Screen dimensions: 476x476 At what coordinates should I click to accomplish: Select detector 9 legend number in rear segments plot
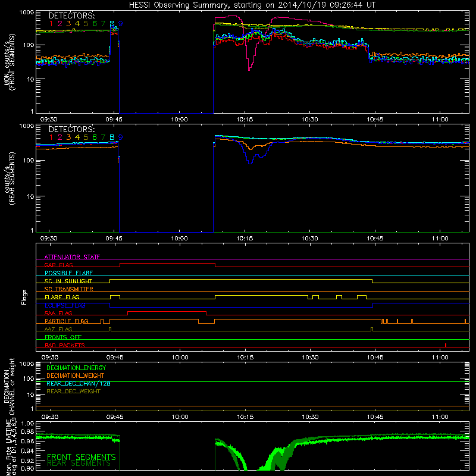click(x=121, y=137)
